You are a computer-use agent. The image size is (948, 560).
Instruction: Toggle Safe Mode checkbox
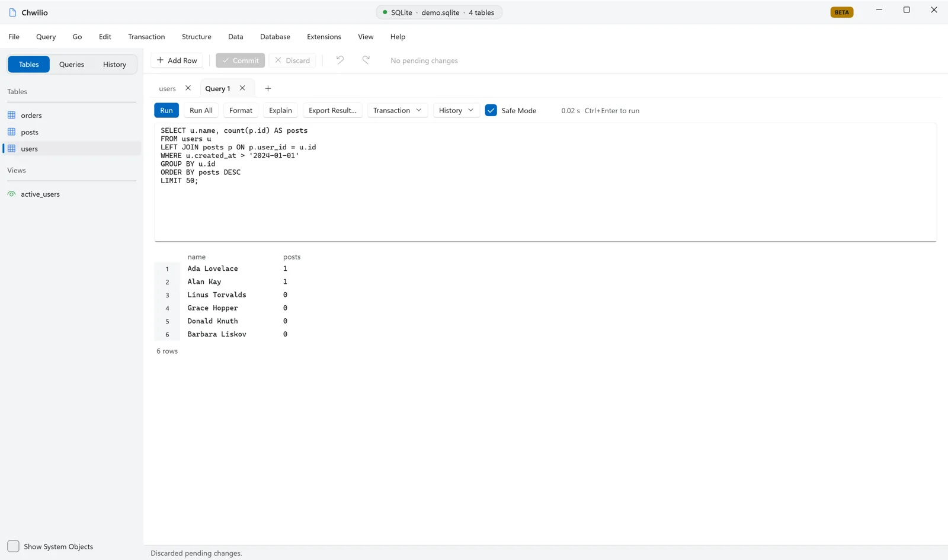click(x=491, y=110)
